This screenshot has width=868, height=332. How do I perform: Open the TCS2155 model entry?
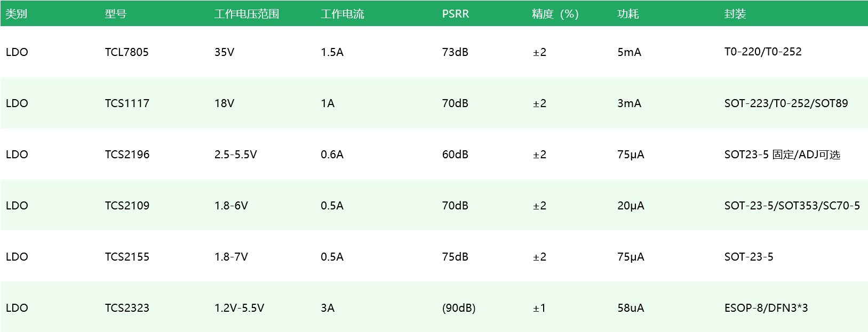tap(127, 257)
